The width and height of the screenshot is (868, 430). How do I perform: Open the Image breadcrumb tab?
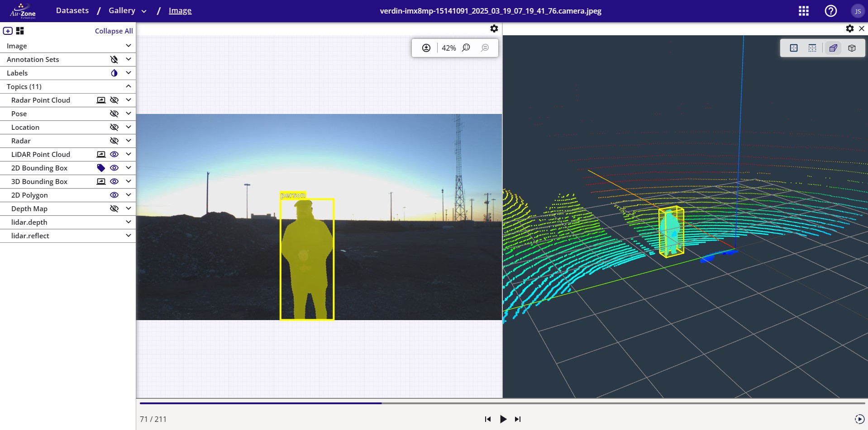tap(180, 10)
